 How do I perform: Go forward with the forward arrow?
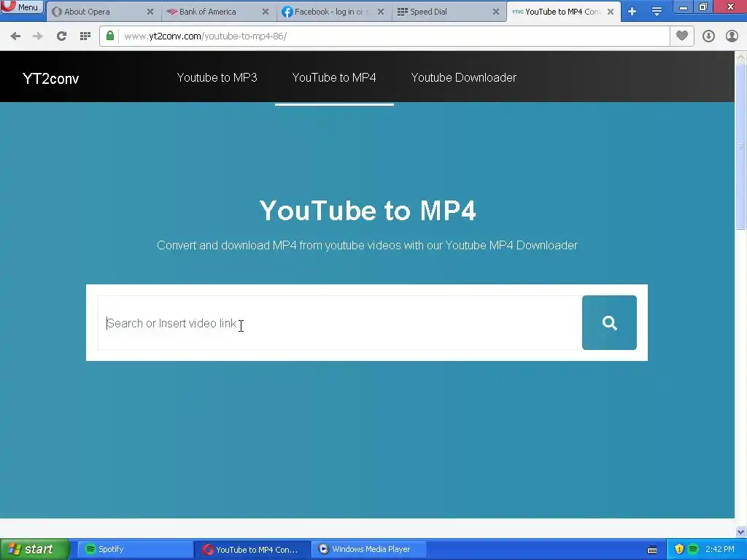pos(38,36)
